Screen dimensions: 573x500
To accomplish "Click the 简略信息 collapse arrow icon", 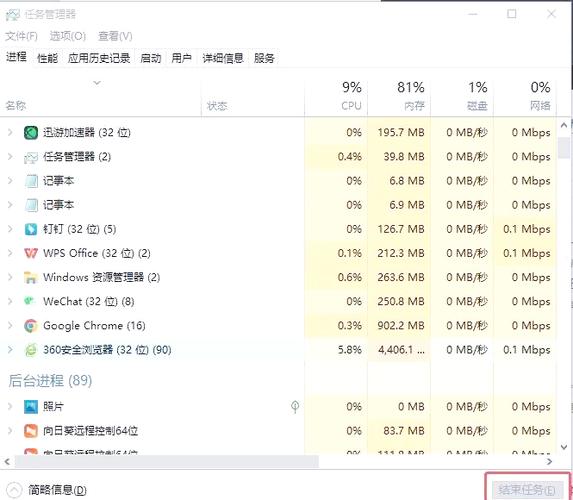I will (x=14, y=490).
